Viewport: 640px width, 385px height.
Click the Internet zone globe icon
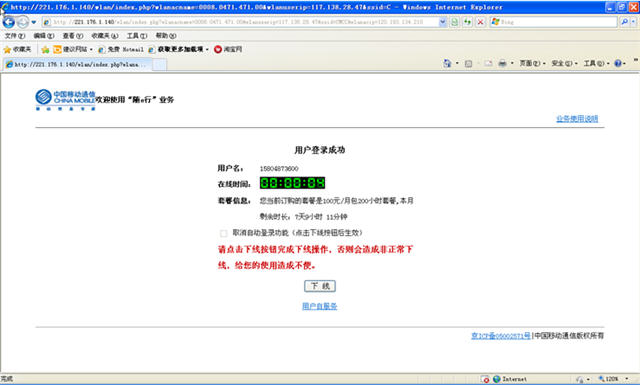[x=497, y=379]
